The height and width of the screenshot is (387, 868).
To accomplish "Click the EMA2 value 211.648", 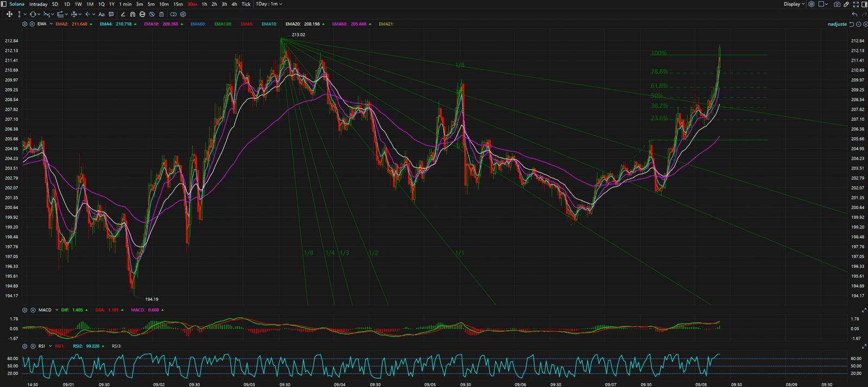I will point(79,24).
